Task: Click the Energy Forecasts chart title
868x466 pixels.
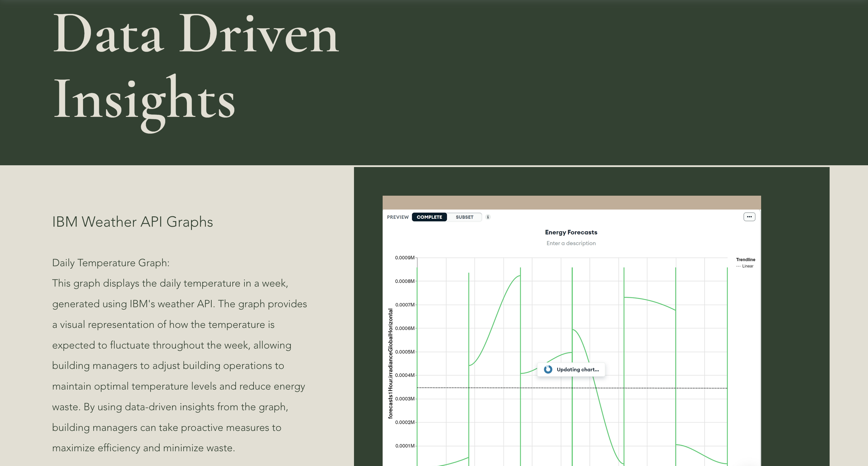Action: [x=571, y=232]
